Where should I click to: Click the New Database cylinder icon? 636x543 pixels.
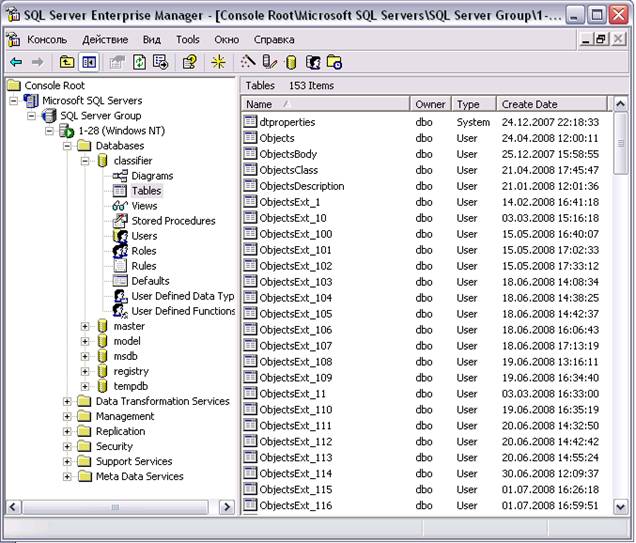290,62
